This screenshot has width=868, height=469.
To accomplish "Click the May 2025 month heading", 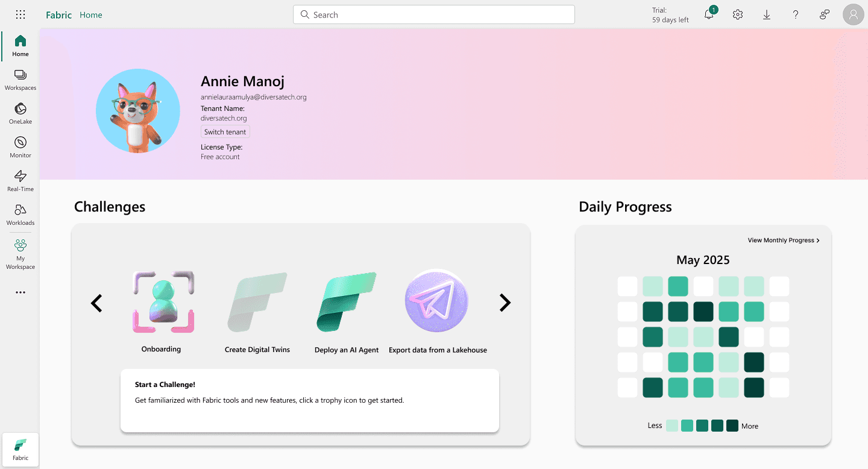I will pos(703,260).
